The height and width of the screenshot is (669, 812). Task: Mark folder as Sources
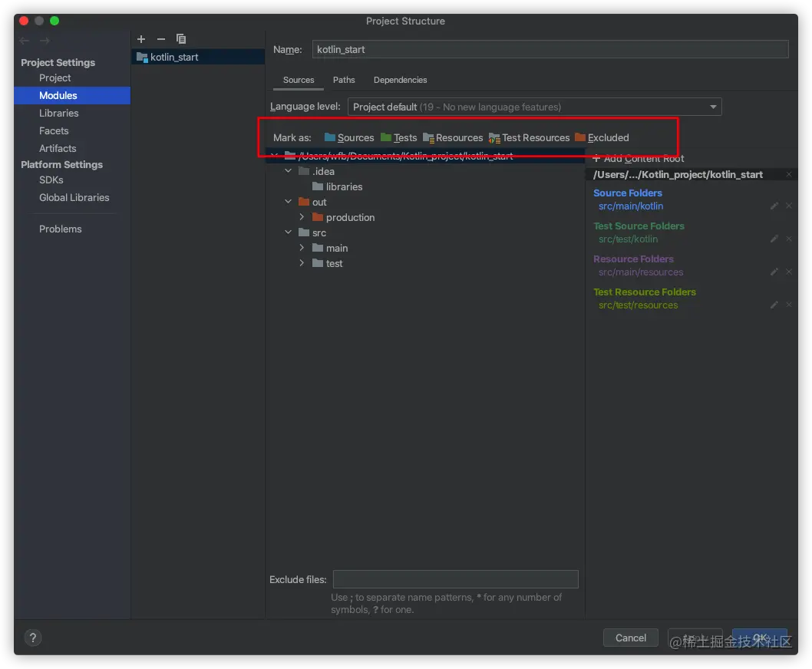(349, 138)
